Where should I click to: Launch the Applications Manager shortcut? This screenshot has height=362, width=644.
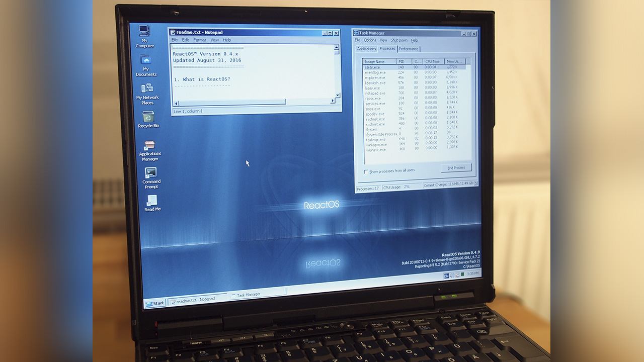pyautogui.click(x=150, y=151)
